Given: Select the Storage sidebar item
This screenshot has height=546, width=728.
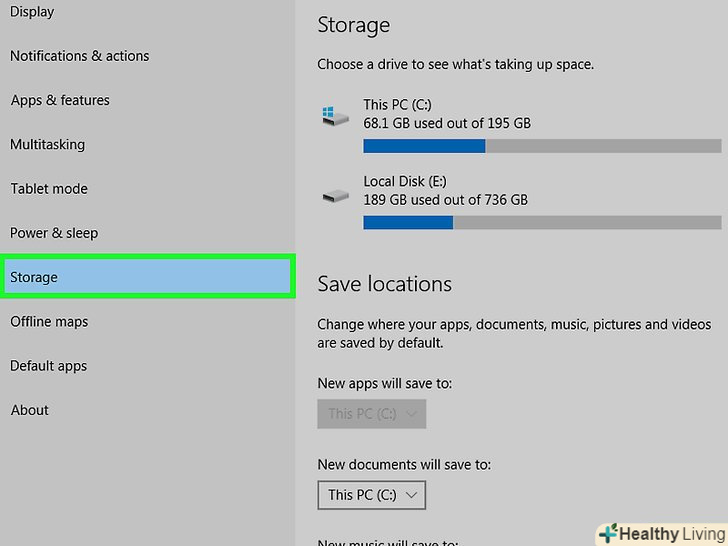Looking at the screenshot, I should click(x=34, y=277).
